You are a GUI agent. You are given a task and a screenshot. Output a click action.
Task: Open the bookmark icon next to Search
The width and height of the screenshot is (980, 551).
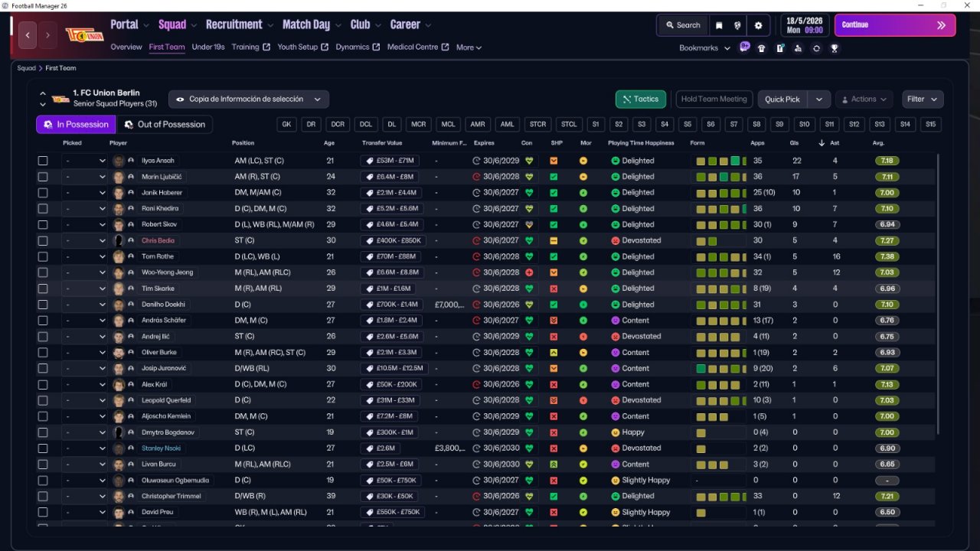[719, 25]
